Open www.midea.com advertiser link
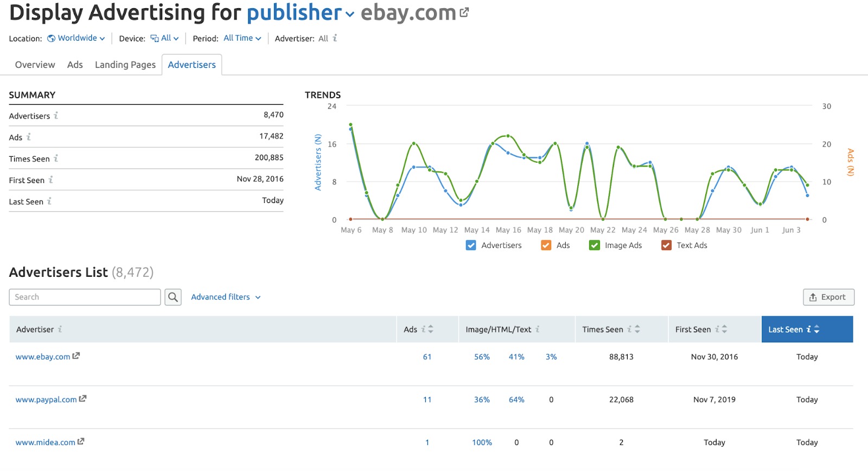This screenshot has height=471, width=868. coord(46,442)
